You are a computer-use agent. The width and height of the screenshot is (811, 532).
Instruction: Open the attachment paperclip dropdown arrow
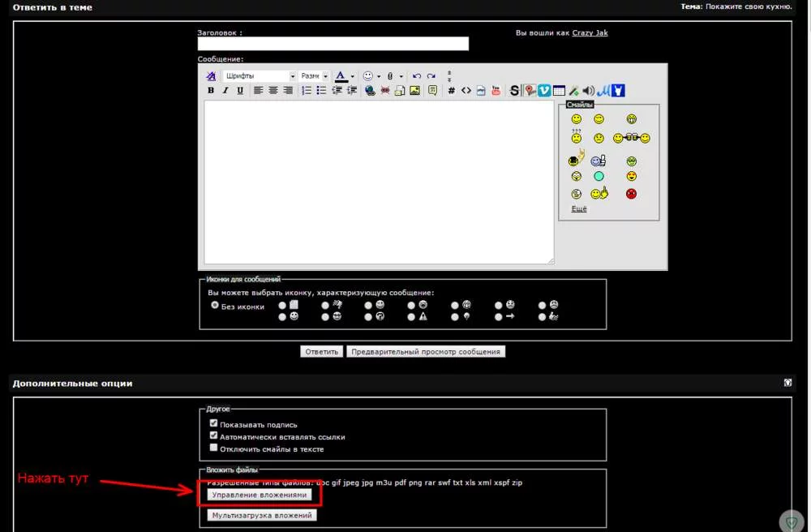pyautogui.click(x=401, y=76)
